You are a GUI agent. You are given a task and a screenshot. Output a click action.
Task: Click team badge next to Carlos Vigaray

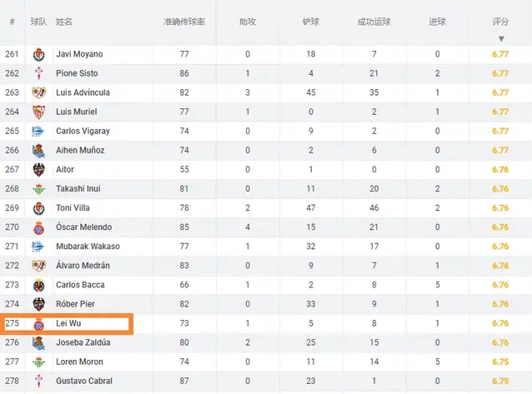[x=38, y=131]
